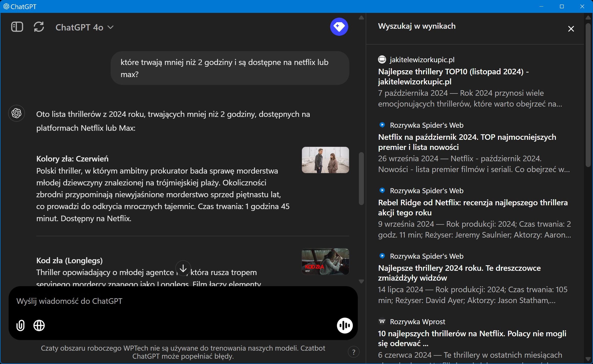The height and width of the screenshot is (364, 593).
Task: Click the blue diamond profile icon
Action: point(339,27)
